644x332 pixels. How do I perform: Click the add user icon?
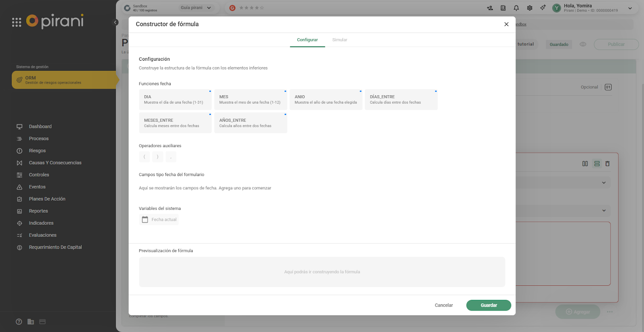[x=490, y=8]
